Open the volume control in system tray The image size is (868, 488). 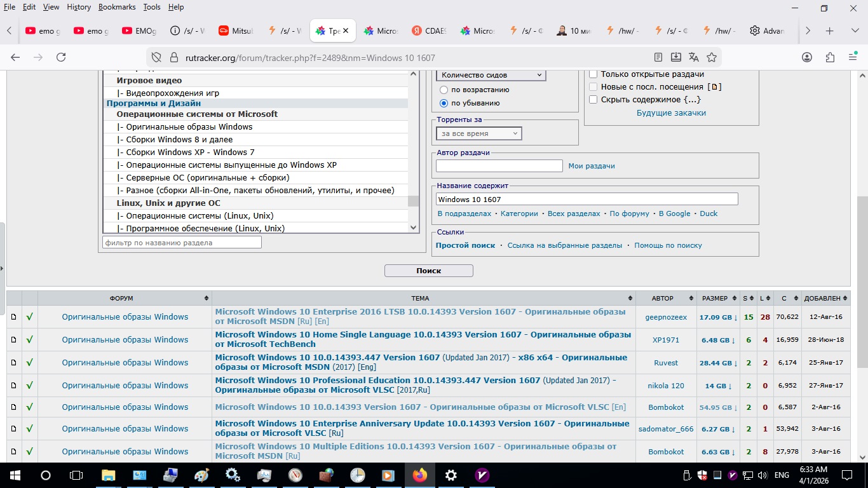point(763,475)
